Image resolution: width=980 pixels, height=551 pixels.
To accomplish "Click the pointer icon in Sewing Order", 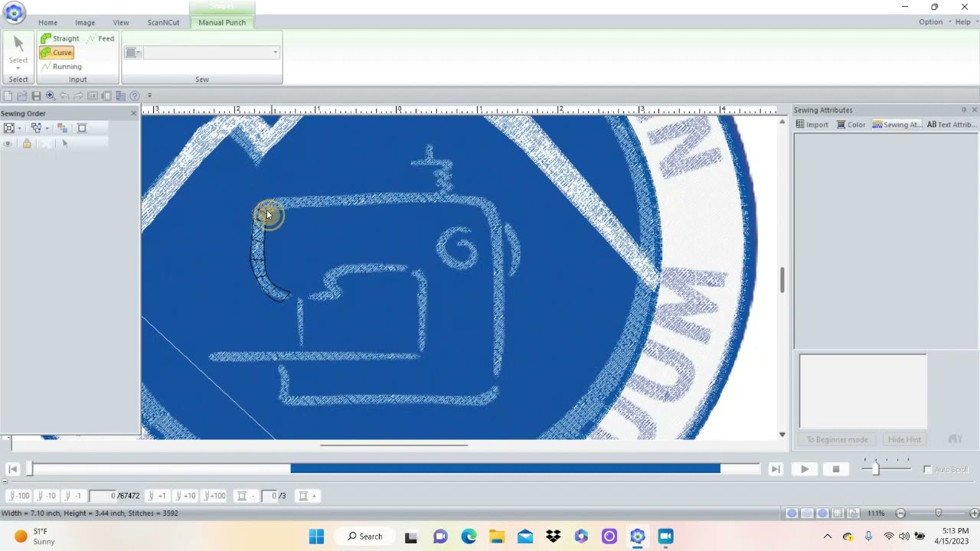I will click(x=64, y=144).
